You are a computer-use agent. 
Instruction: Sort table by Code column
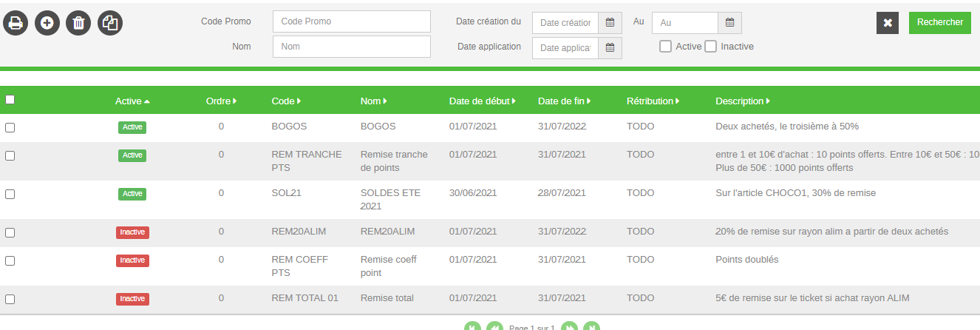[x=286, y=101]
